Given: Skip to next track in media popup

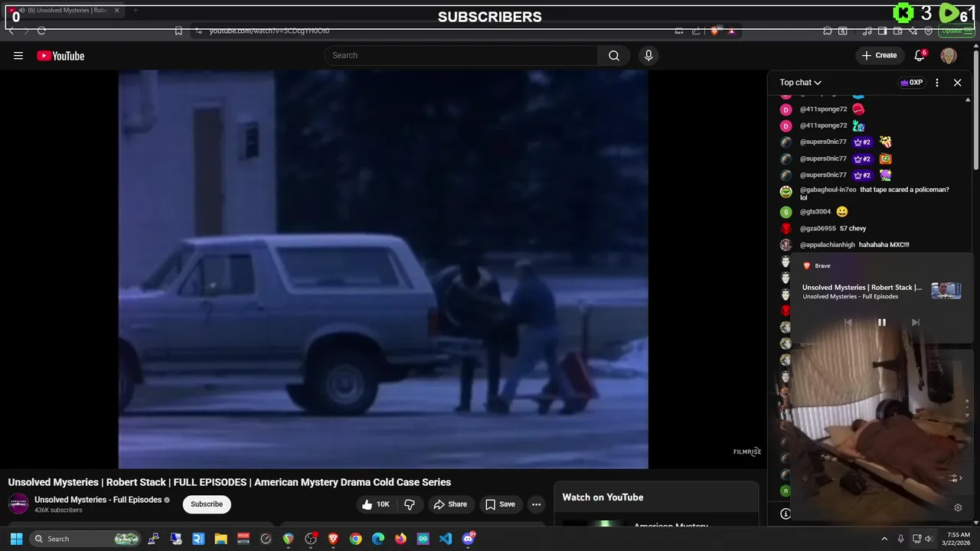Looking at the screenshot, I should [916, 322].
